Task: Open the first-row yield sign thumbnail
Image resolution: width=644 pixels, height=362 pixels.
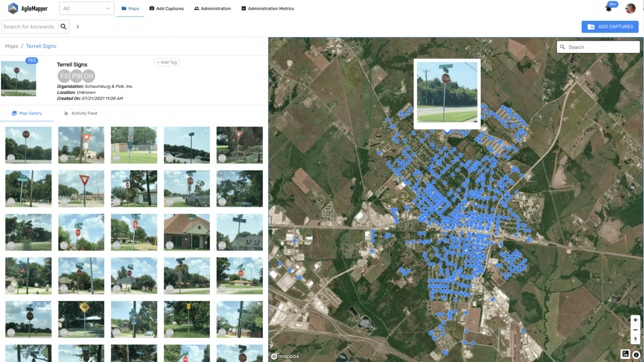Action: coord(81,145)
